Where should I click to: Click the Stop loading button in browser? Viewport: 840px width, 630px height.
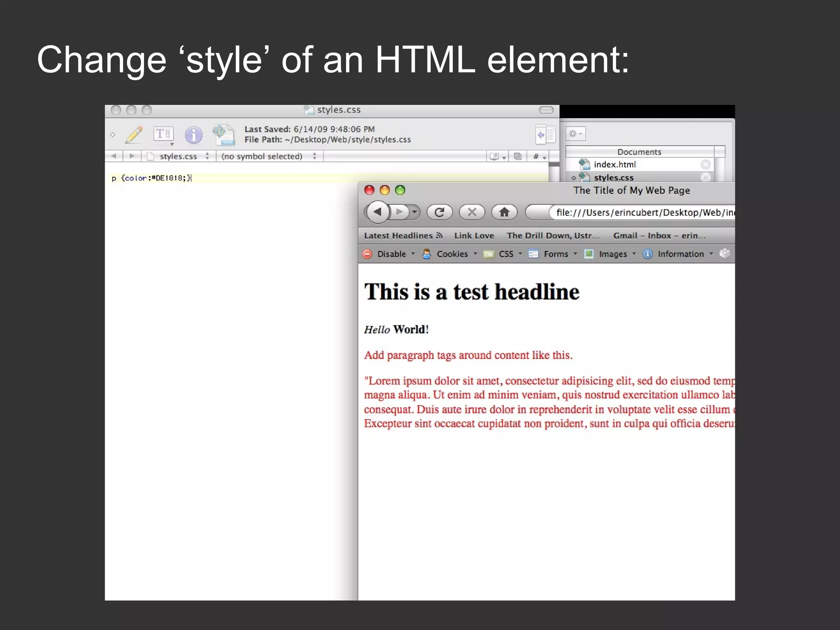click(x=472, y=212)
